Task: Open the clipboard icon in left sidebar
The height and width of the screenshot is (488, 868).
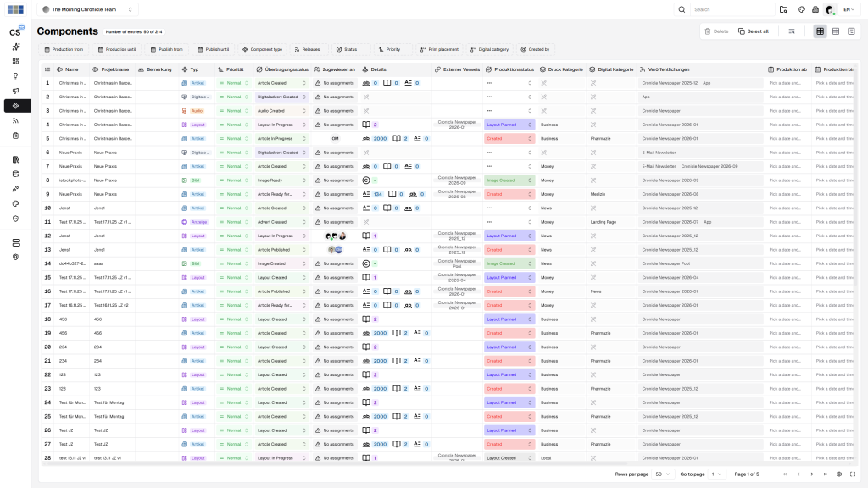Action: click(x=15, y=136)
